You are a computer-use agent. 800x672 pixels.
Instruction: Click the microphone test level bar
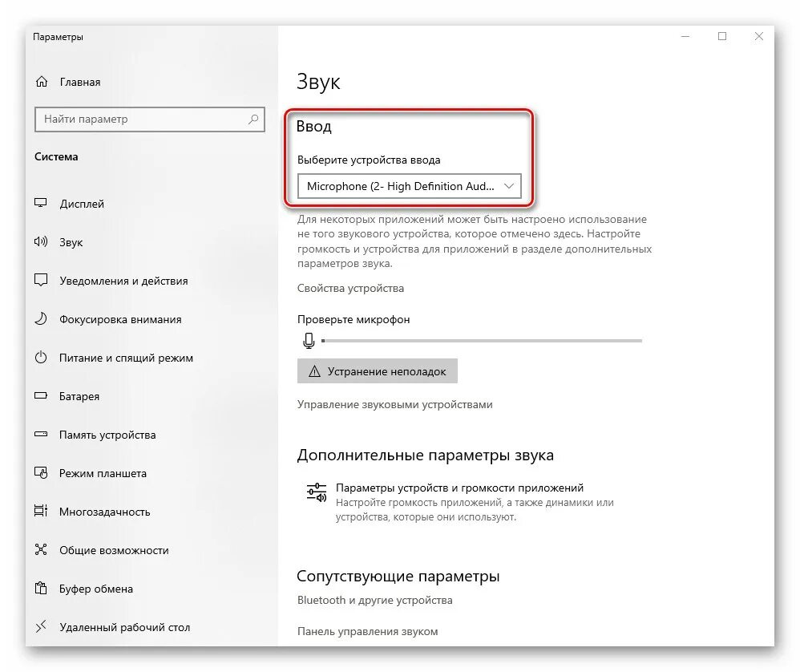pyautogui.click(x=482, y=340)
